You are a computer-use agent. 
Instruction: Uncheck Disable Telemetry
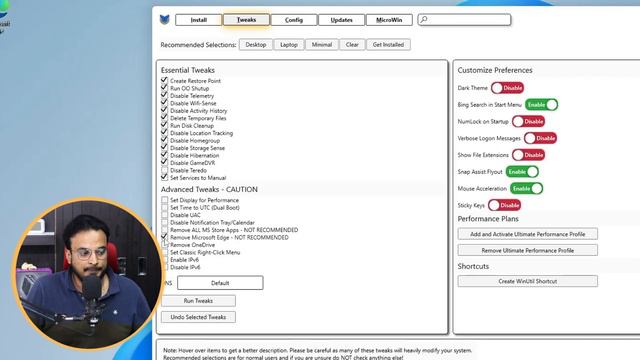tap(164, 96)
